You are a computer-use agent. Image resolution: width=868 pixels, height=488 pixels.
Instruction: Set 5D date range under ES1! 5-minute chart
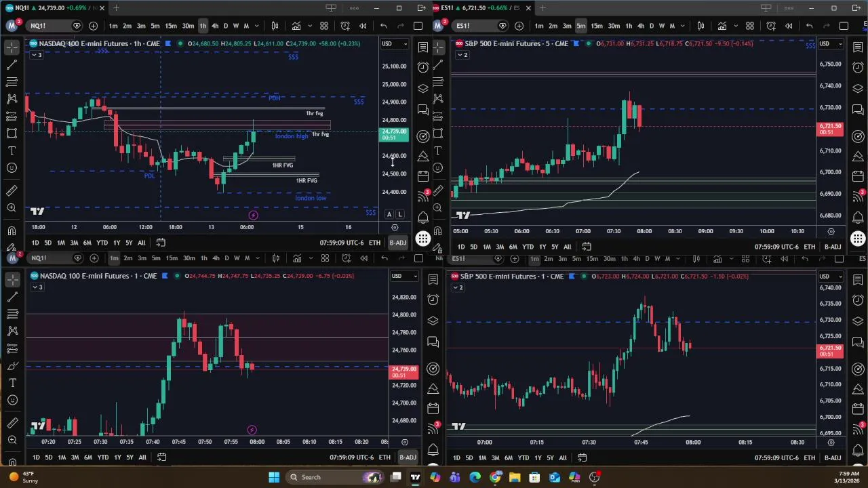point(473,247)
